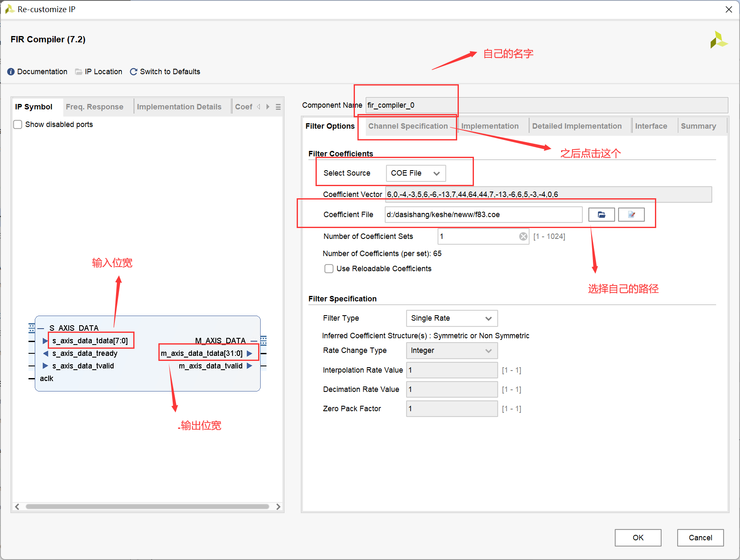Click the Decimation Rate Value field
This screenshot has height=560, width=740.
pyautogui.click(x=452, y=389)
